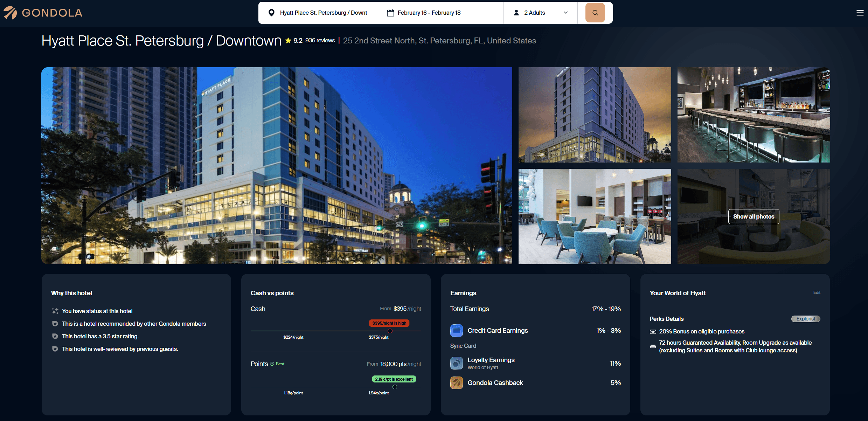Click the Hyatt Place St. Petersburg destination field
868x421 pixels.
323,13
